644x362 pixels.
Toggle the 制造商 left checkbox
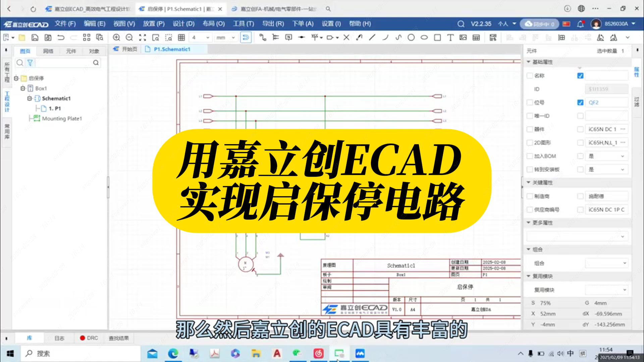530,196
